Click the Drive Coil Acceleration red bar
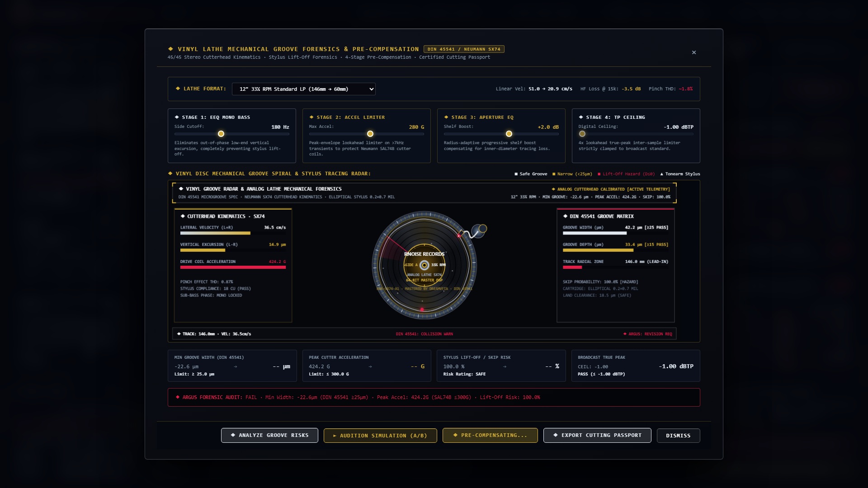 [x=233, y=267]
